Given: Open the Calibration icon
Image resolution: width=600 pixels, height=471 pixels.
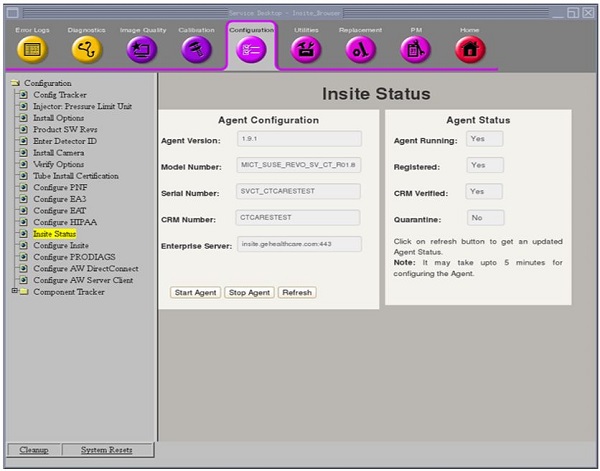Looking at the screenshot, I should click(x=196, y=50).
